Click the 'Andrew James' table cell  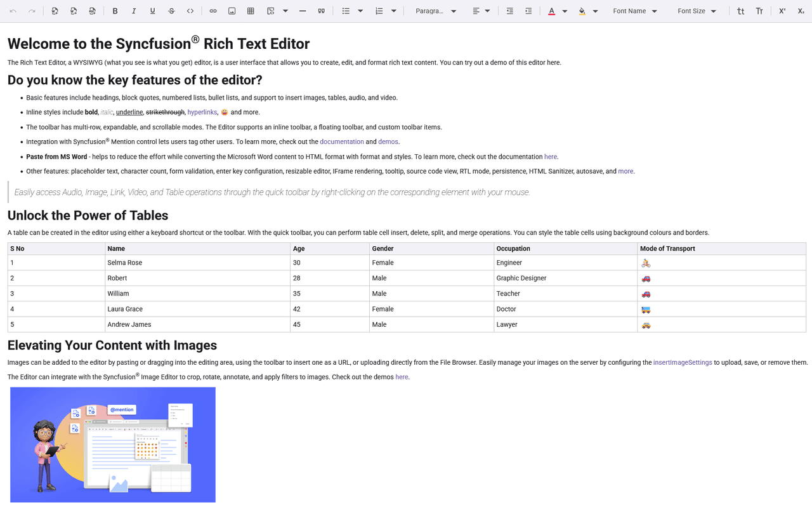198,324
